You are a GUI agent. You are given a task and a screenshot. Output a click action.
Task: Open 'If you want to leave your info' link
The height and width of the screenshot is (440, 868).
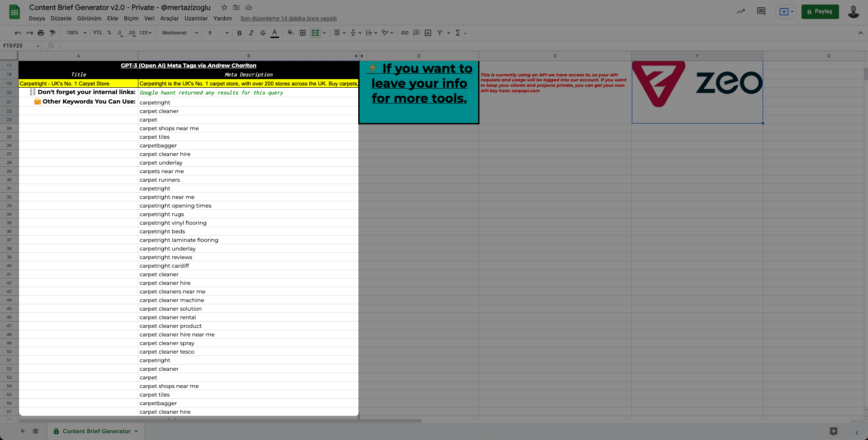click(419, 83)
